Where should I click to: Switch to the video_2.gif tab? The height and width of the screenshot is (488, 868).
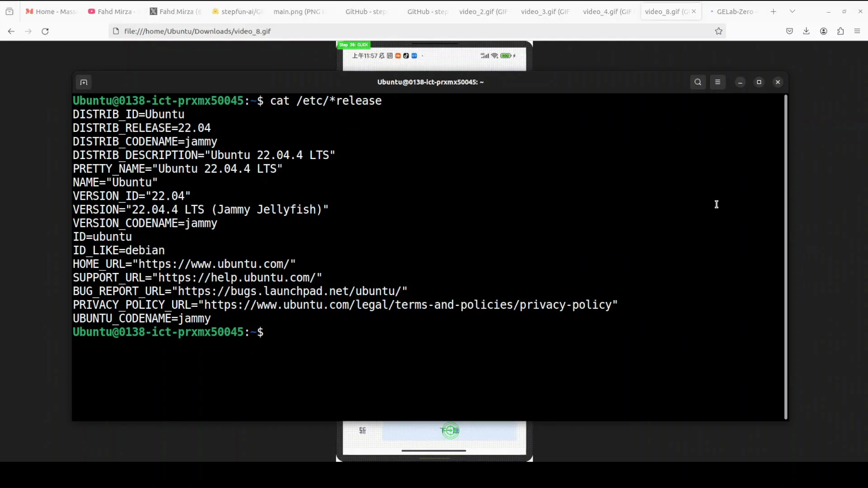[483, 11]
